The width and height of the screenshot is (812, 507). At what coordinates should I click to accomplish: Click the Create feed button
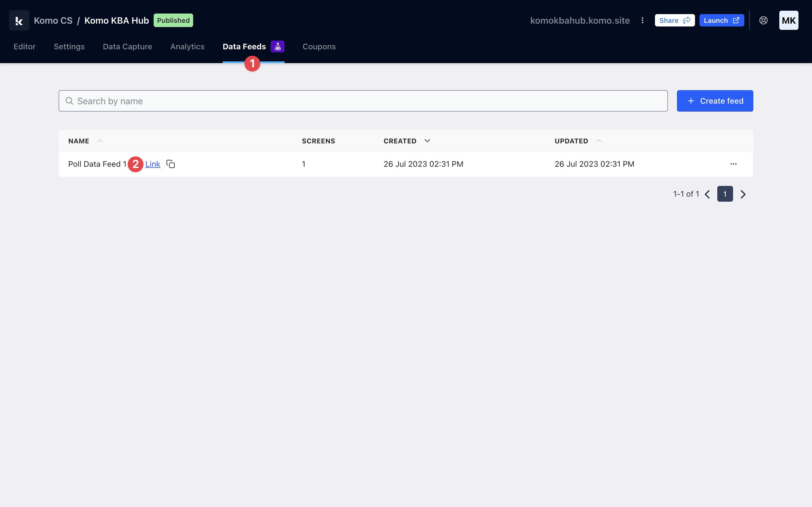click(715, 101)
